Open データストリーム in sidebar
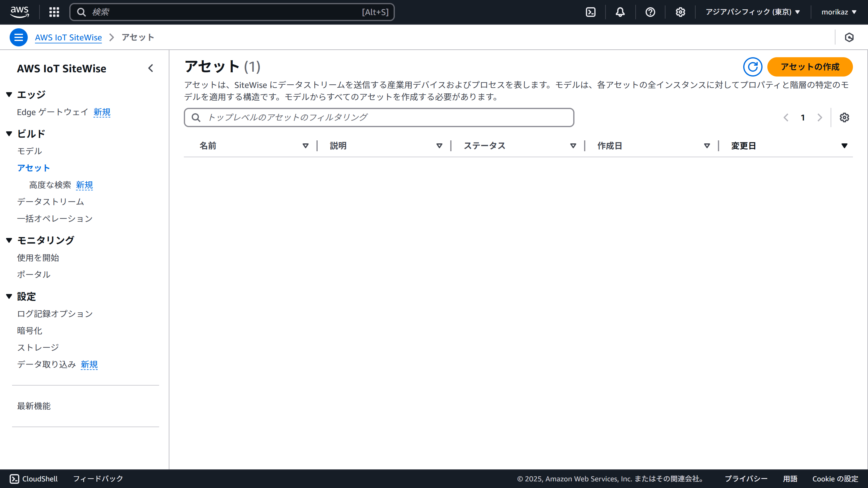868x488 pixels. point(51,202)
